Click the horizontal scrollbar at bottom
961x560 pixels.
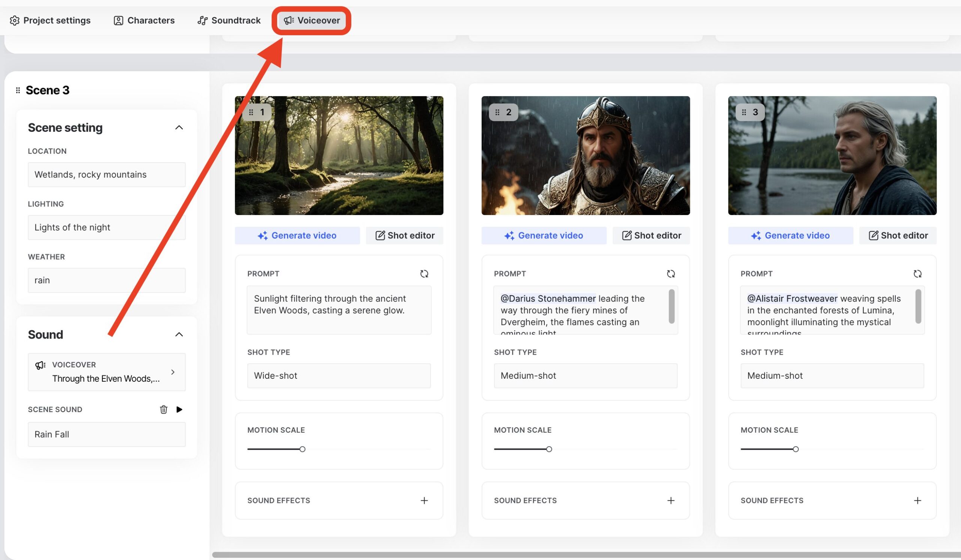586,555
